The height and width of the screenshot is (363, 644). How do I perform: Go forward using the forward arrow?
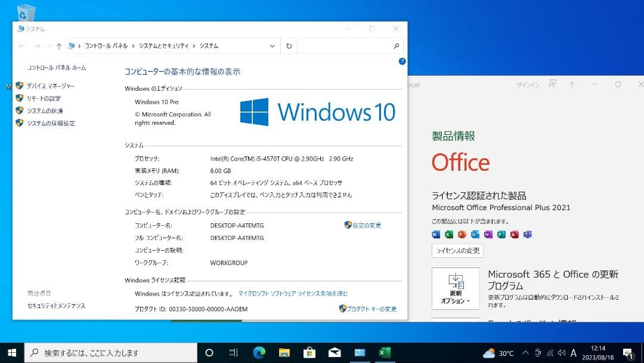[37, 46]
